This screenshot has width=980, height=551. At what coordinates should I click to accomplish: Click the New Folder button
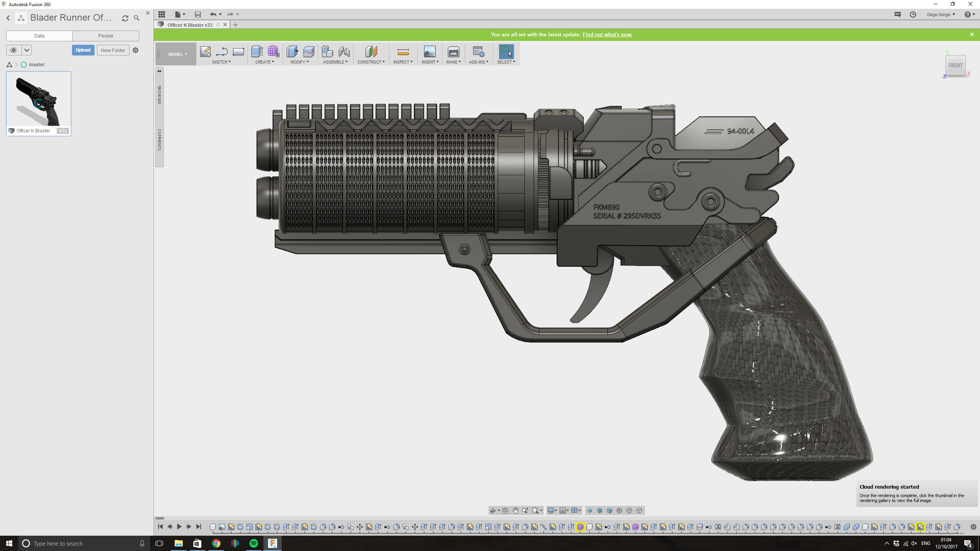tap(113, 50)
